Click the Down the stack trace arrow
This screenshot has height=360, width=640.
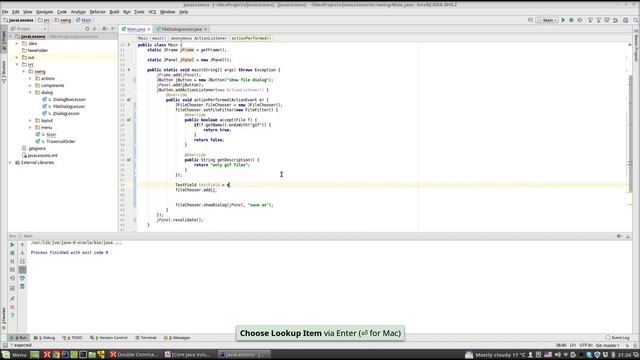pos(22,253)
